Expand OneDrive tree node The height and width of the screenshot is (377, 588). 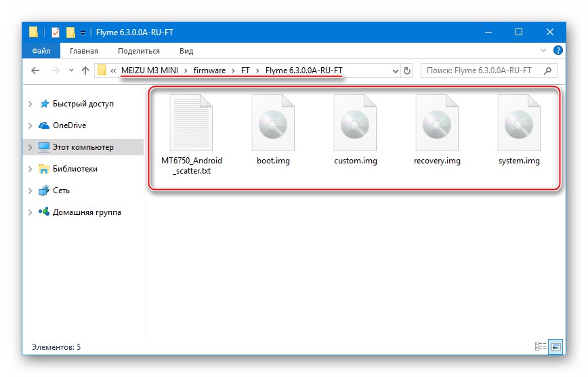(x=30, y=126)
